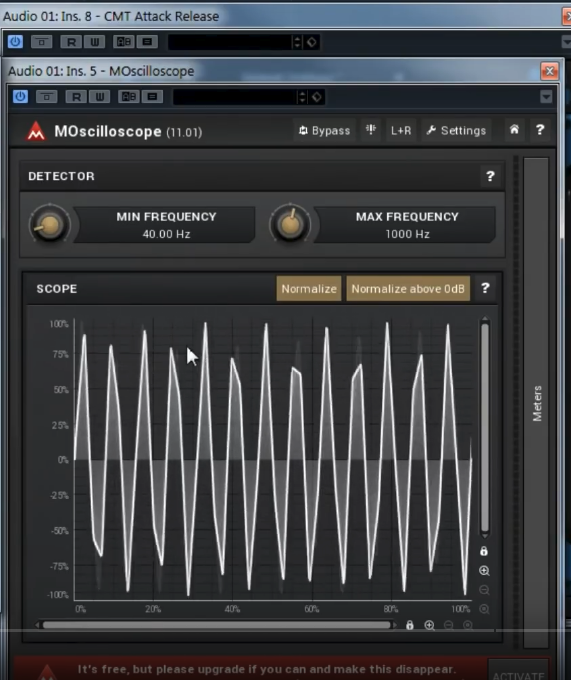Click the upgrade notice banner text

click(267, 669)
